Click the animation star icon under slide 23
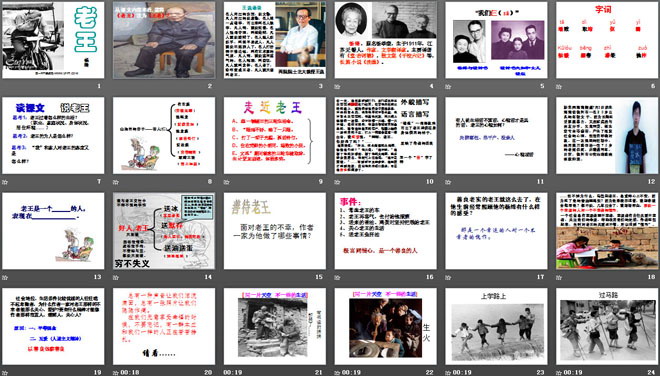 pyautogui.click(x=448, y=373)
